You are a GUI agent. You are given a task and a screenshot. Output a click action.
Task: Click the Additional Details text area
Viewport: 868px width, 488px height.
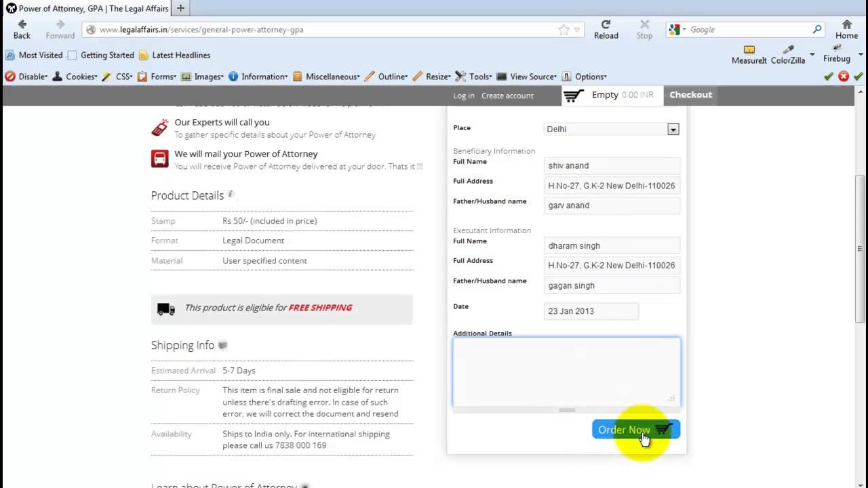(x=566, y=371)
